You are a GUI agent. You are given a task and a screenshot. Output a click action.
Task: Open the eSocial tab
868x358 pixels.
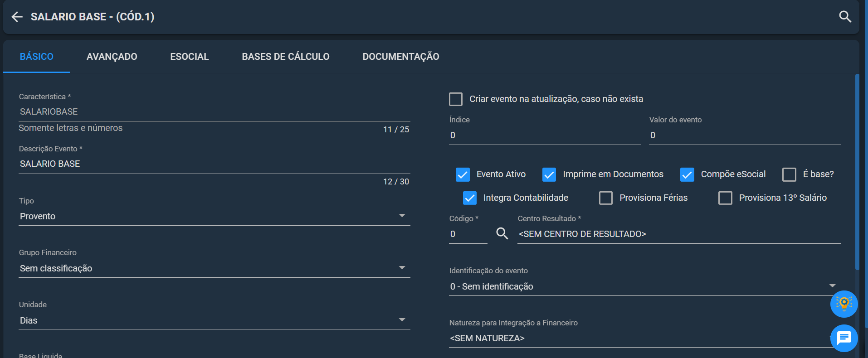190,57
